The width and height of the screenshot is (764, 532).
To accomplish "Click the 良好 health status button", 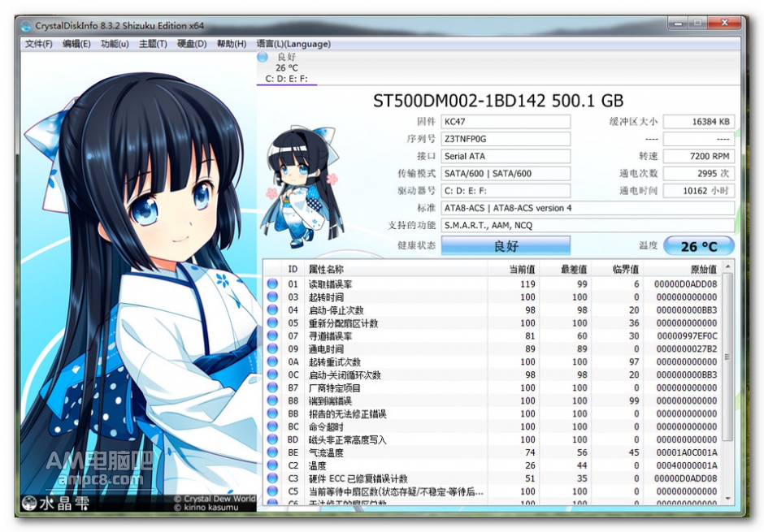I will (x=506, y=246).
